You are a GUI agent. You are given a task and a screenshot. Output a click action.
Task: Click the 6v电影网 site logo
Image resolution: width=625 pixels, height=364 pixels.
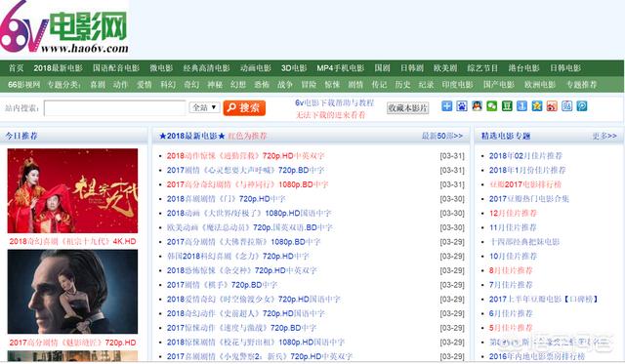64,27
